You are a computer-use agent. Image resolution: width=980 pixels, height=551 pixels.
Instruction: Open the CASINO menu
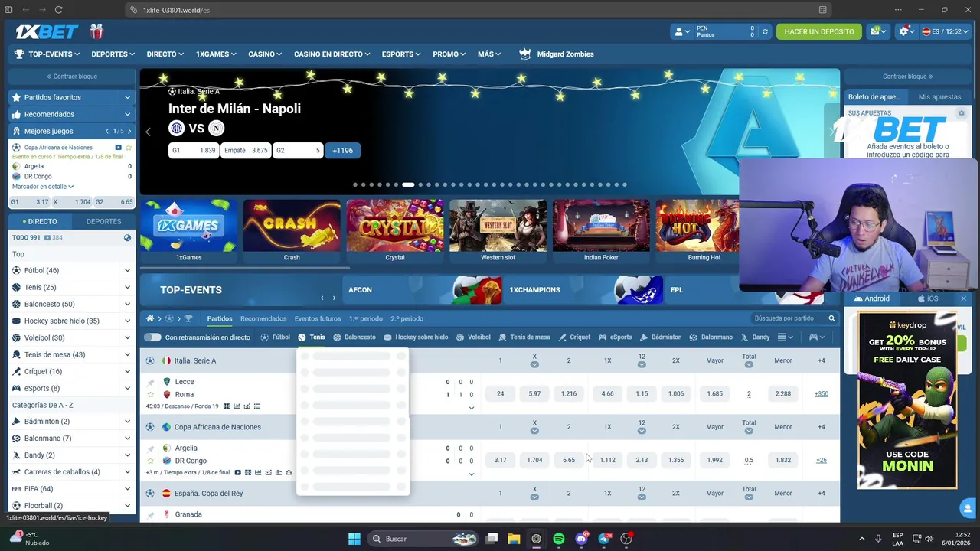pos(265,54)
